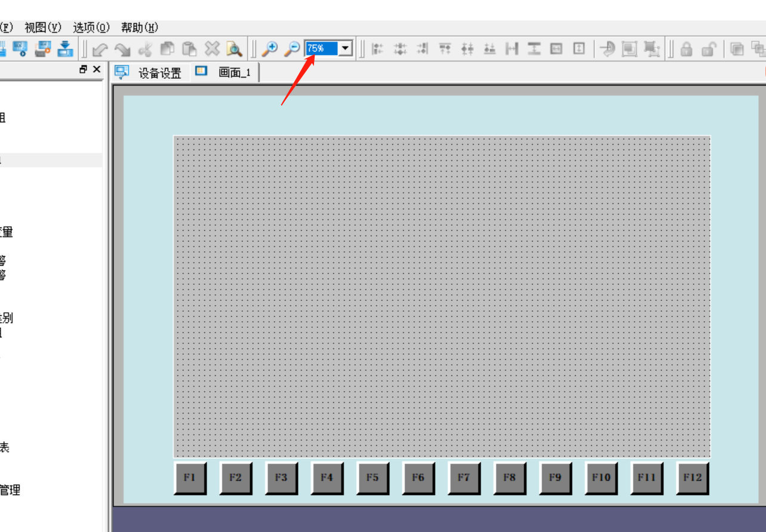Click the Delete X icon
Viewport: 766px width, 532px height.
(x=212, y=49)
